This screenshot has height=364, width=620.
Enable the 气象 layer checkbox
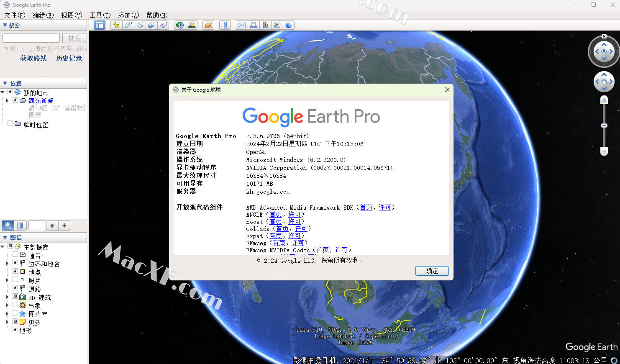point(15,305)
